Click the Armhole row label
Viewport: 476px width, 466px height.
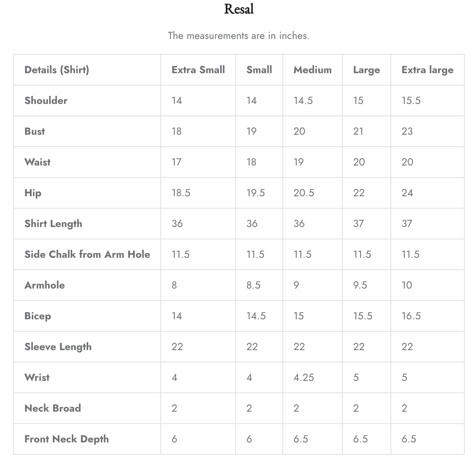tap(44, 285)
